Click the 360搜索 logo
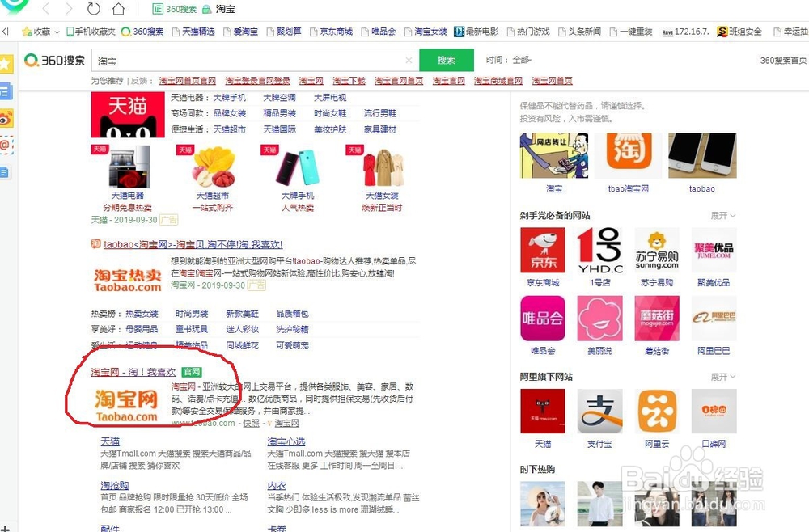The height and width of the screenshot is (532, 809). coord(55,61)
